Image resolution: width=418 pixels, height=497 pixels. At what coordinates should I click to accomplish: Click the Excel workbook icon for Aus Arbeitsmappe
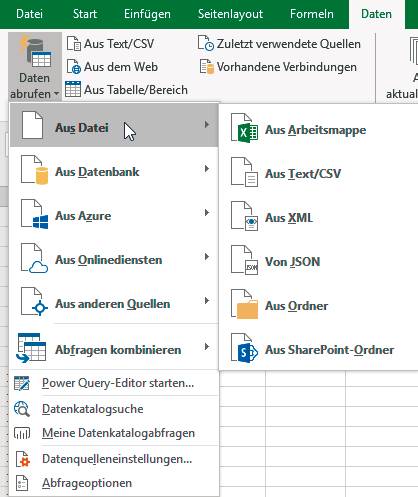click(x=244, y=128)
